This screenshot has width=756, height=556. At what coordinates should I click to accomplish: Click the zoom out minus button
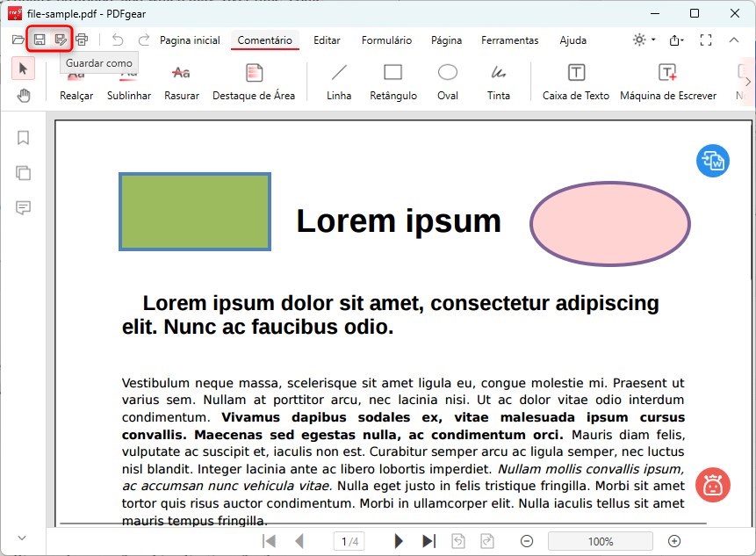coord(527,541)
